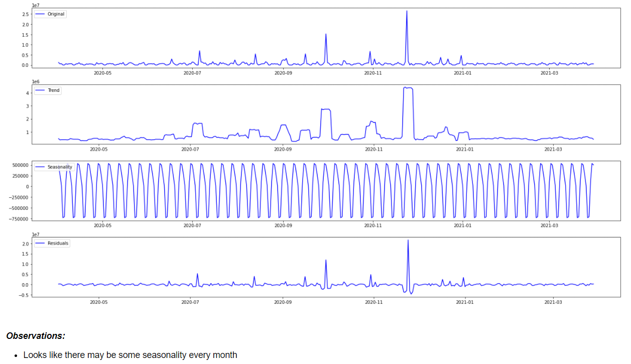
Task: Click the blue line sample in Seasonality legend
Action: pos(40,167)
